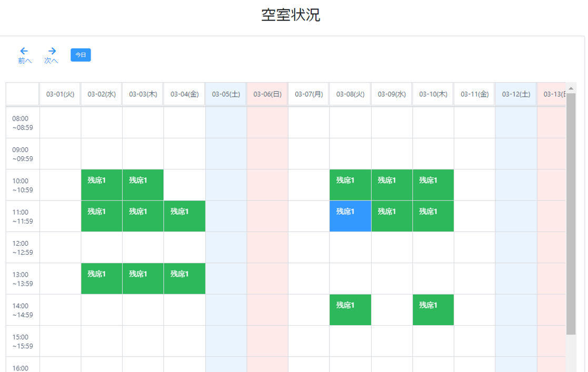Pick 残席1 slot on 03-08 at 14:00
588x372 pixels.
(x=350, y=310)
